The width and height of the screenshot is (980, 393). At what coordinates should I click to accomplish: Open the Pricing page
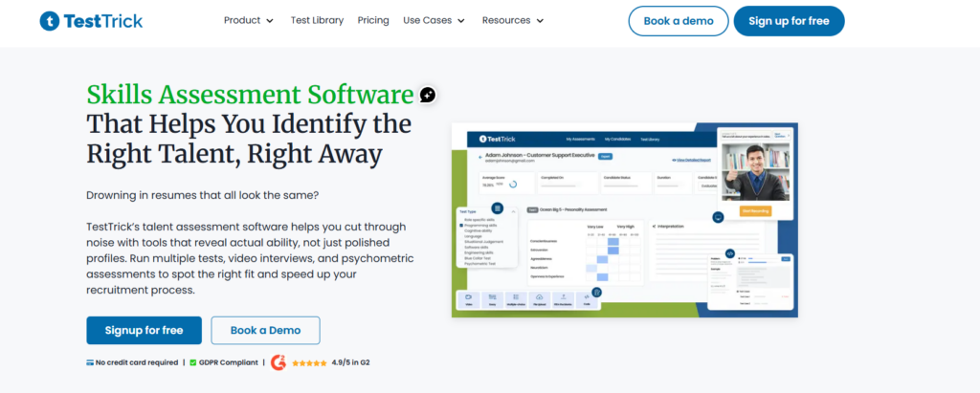(x=373, y=21)
